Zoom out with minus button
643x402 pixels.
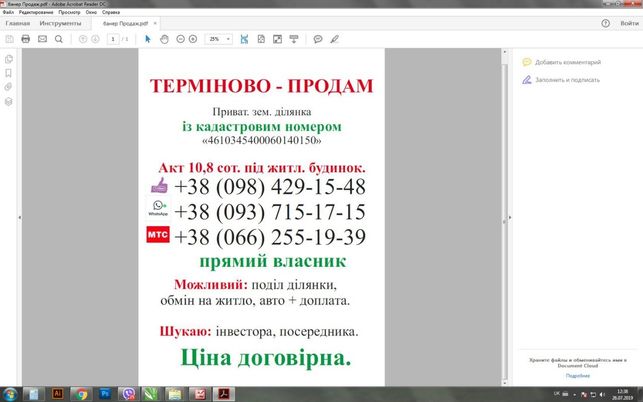(180, 39)
